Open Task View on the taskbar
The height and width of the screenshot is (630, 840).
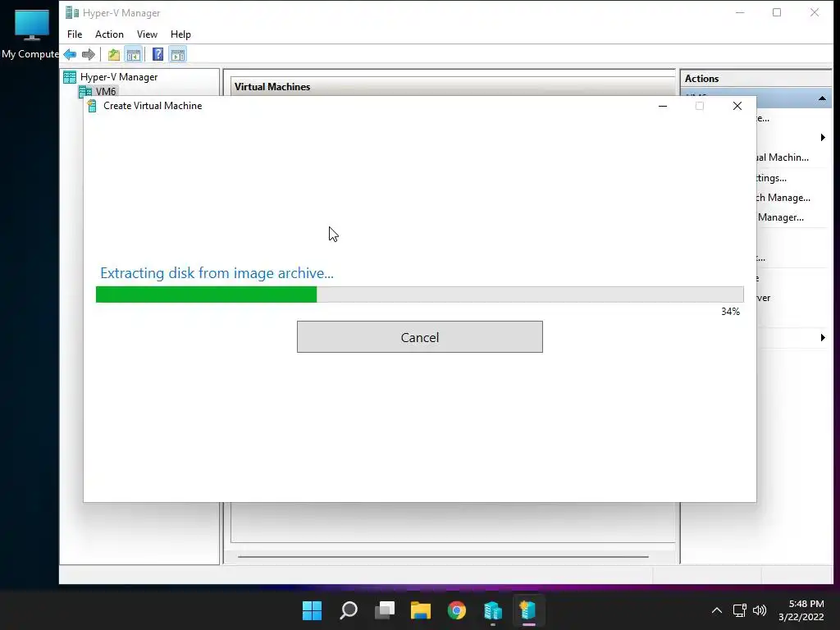pyautogui.click(x=385, y=610)
